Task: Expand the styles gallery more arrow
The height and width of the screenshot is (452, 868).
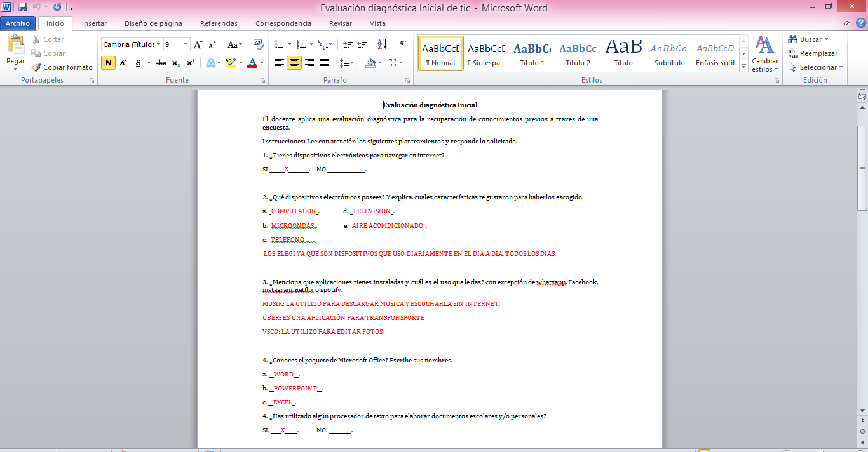Action: pos(743,66)
